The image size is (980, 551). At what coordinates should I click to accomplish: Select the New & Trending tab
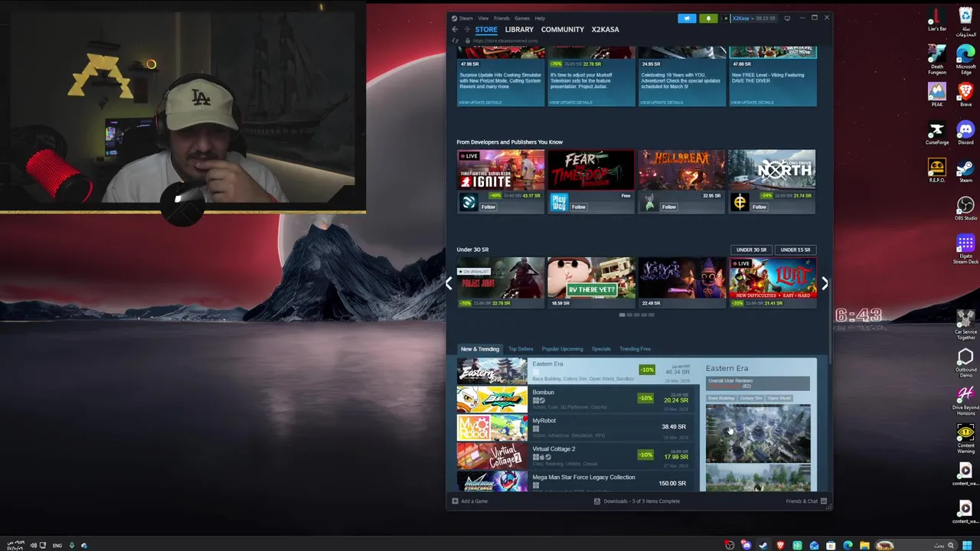pyautogui.click(x=480, y=349)
